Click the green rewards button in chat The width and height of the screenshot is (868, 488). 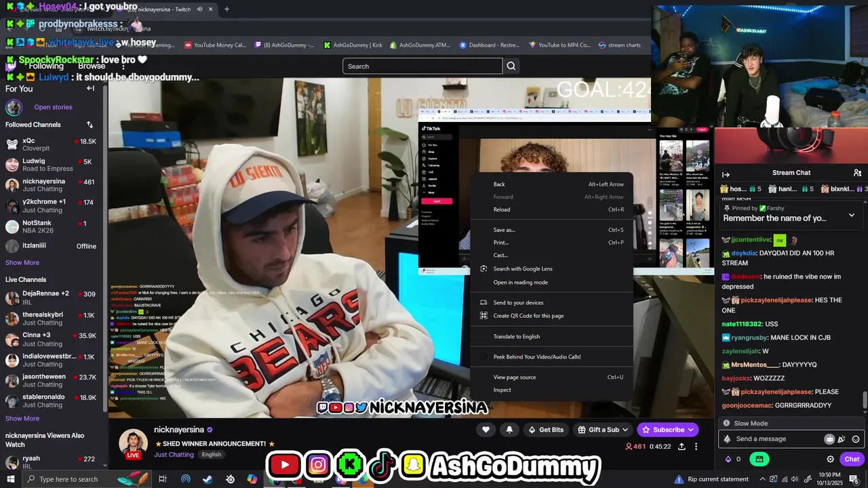pos(759,459)
